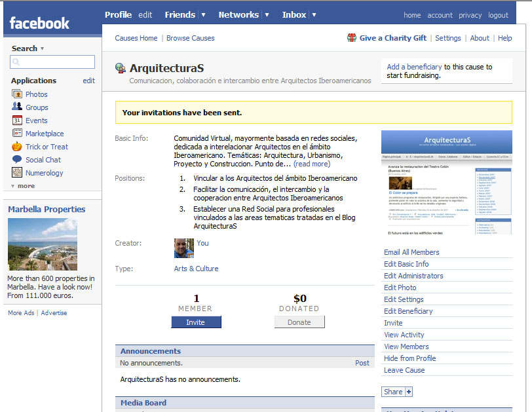532x412 pixels.
Task: Open the Marketplace icon
Action: [17, 134]
